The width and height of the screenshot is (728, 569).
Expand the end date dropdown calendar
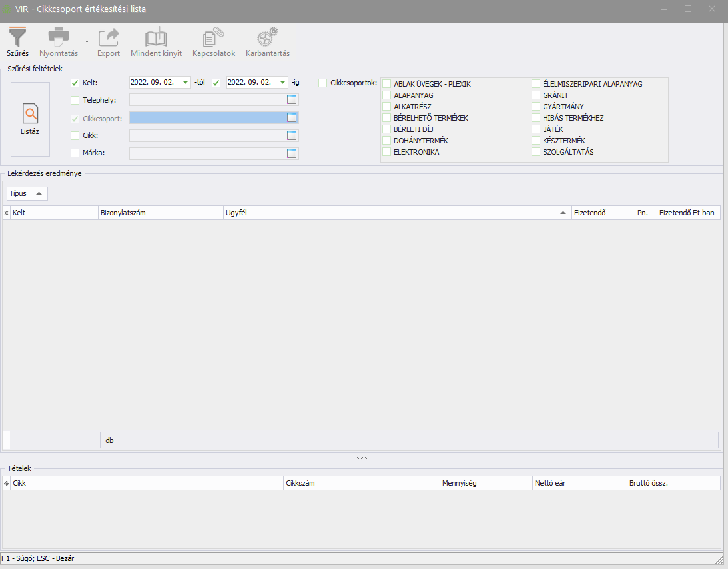tap(283, 83)
